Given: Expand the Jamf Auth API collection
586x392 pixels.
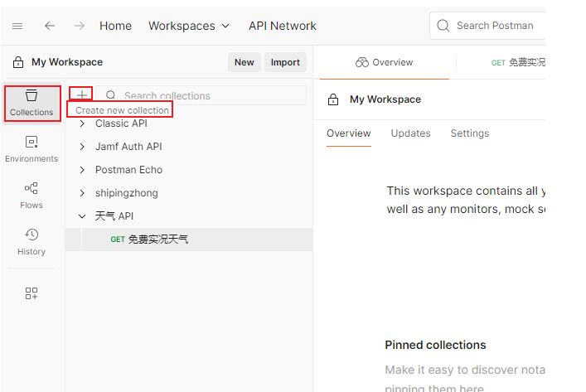Looking at the screenshot, I should (82, 147).
